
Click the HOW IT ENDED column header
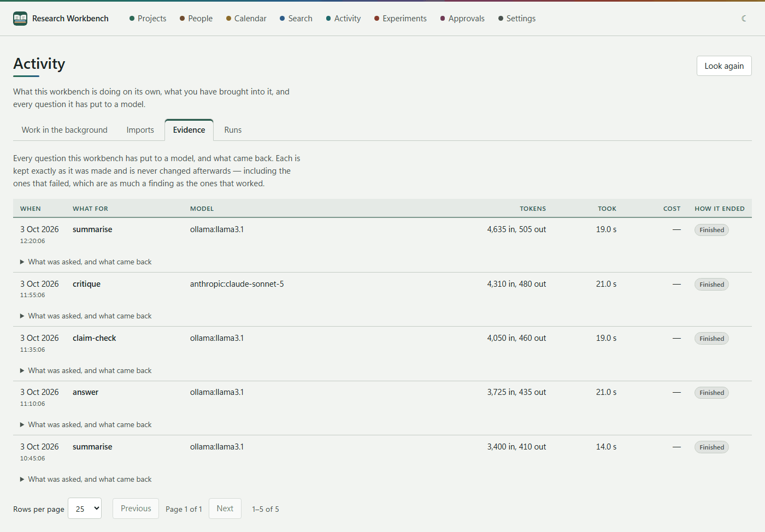tap(720, 209)
